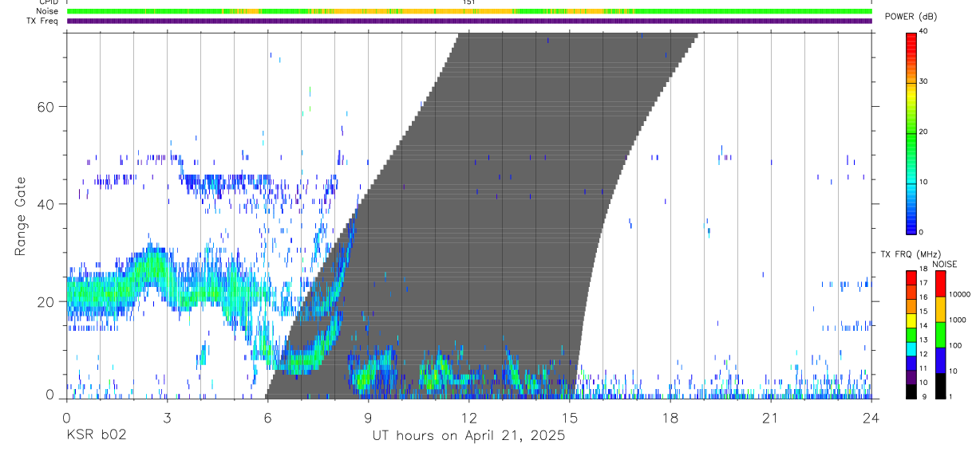Click the POWER (dB) color bar
This screenshot has height=452, width=980.
911,132
